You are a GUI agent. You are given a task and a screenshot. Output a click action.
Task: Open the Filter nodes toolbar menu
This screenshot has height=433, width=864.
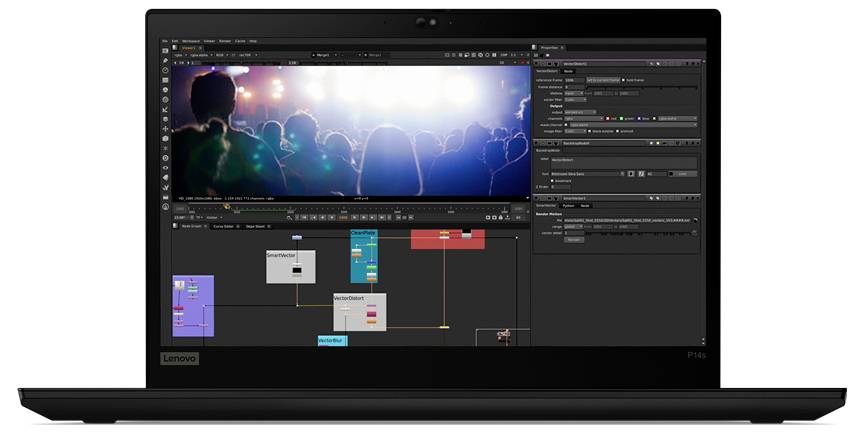point(165,99)
